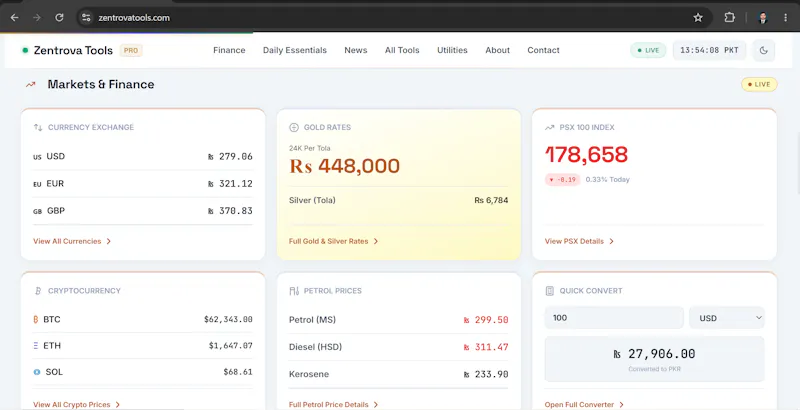Image resolution: width=800 pixels, height=410 pixels.
Task: Click the Gold Rates circle icon
Action: [293, 127]
